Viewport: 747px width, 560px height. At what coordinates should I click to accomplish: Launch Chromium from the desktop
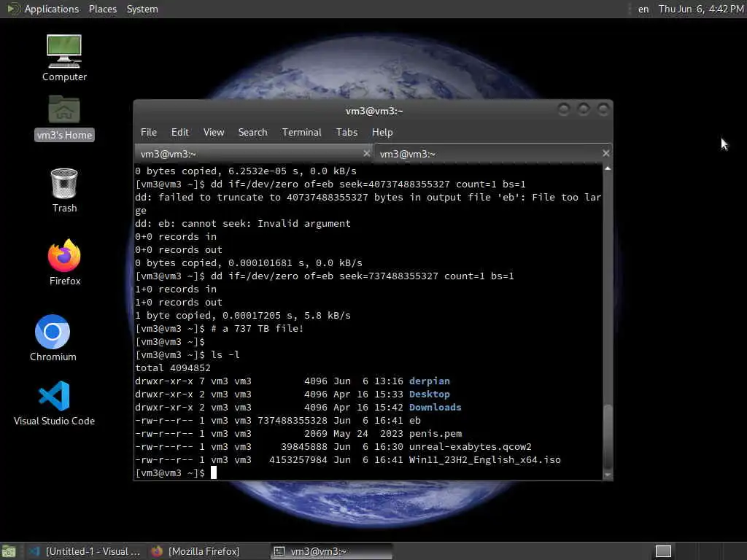(x=53, y=338)
